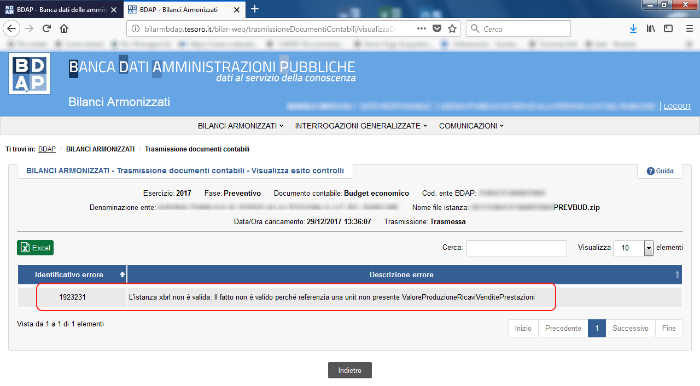Image resolution: width=700 pixels, height=386 pixels.
Task: Click the Indietro button
Action: pos(350,370)
